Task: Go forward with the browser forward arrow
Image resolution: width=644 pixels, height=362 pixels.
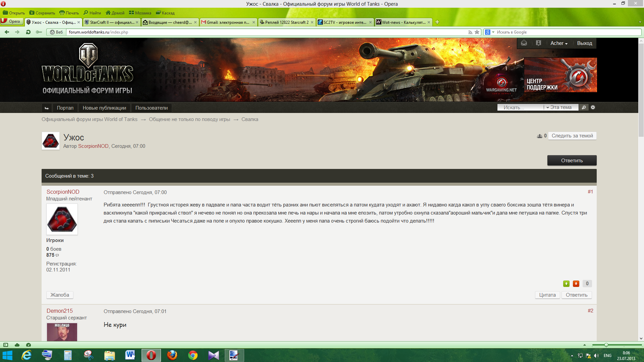Action: pyautogui.click(x=17, y=32)
